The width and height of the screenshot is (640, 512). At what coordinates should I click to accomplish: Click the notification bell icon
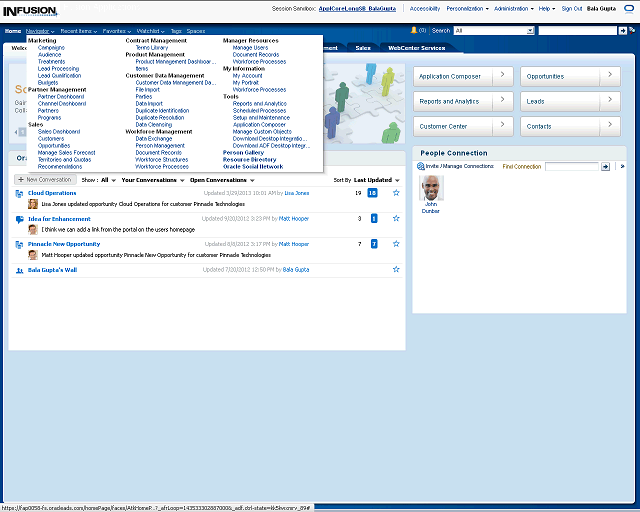pyautogui.click(x=413, y=31)
